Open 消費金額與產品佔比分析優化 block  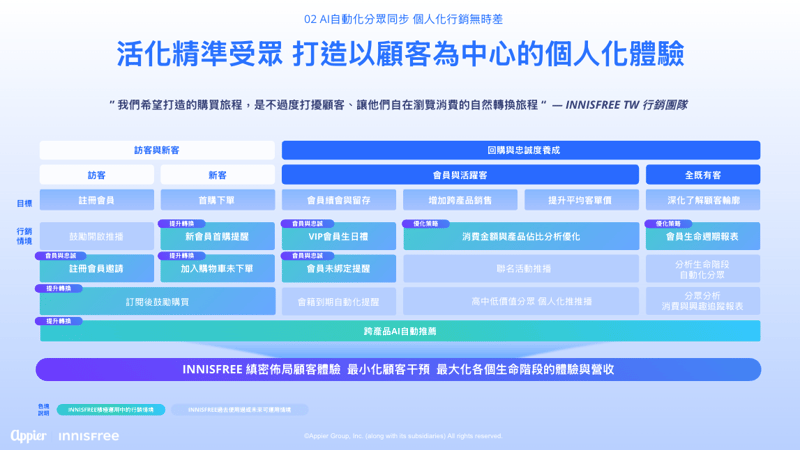520,238
